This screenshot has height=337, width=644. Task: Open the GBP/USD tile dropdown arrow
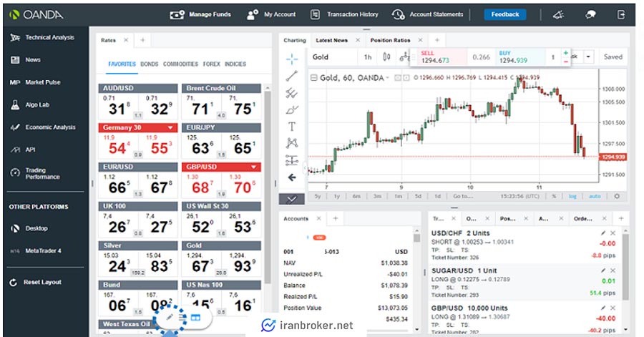(x=254, y=167)
